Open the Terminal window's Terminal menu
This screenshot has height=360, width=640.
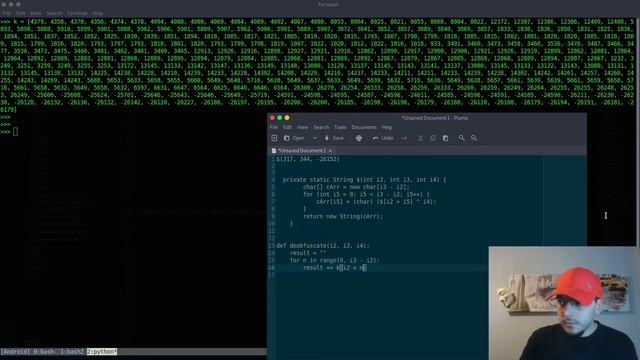(77, 13)
